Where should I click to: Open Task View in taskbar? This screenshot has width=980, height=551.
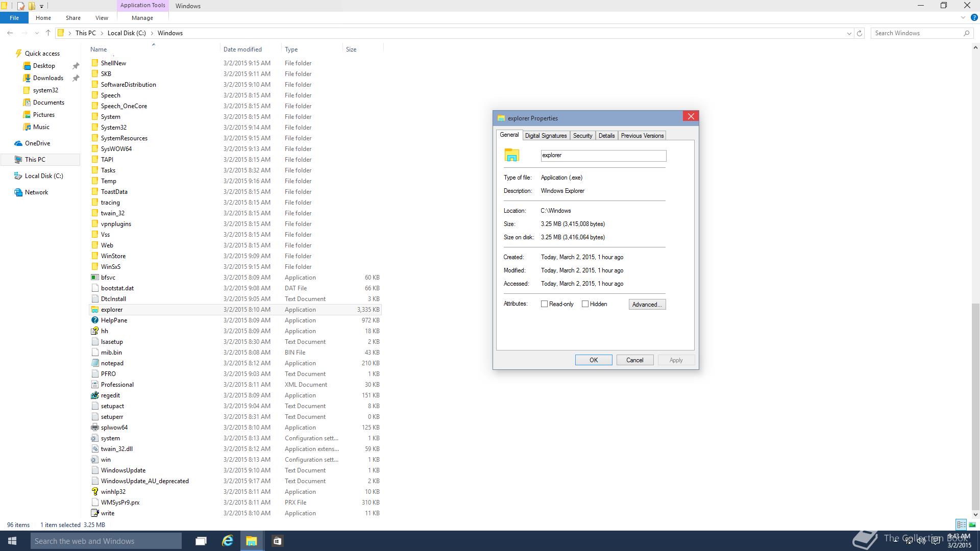201,541
